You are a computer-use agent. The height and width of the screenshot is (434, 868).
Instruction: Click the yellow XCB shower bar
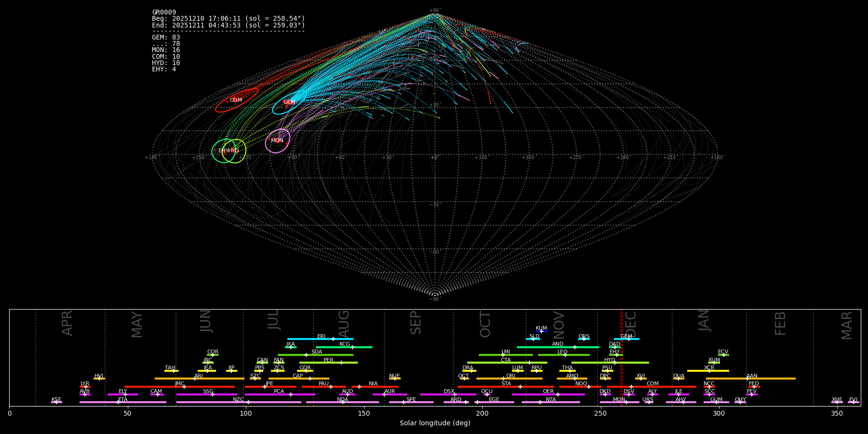point(708,370)
